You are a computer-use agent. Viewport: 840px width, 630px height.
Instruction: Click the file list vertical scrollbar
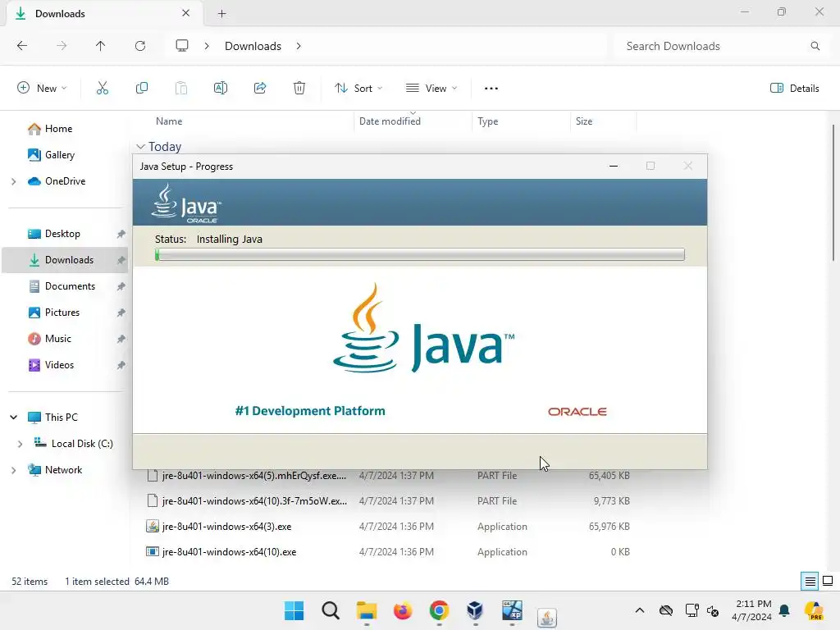833,192
